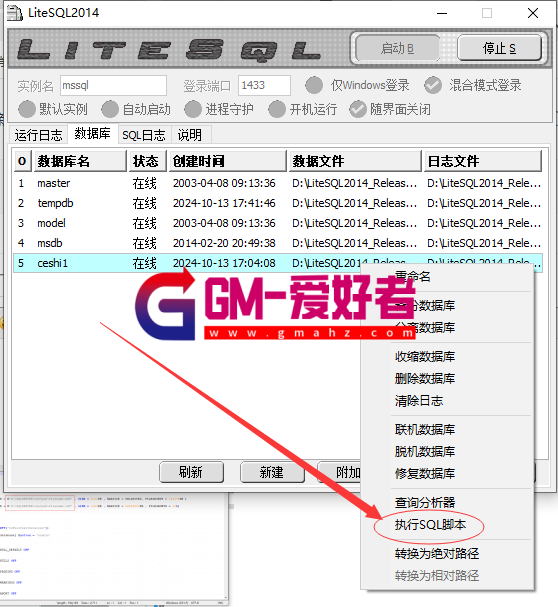This screenshot has width=558, height=607.
Task: Choose 删除数据库 from context menu
Action: (x=425, y=378)
